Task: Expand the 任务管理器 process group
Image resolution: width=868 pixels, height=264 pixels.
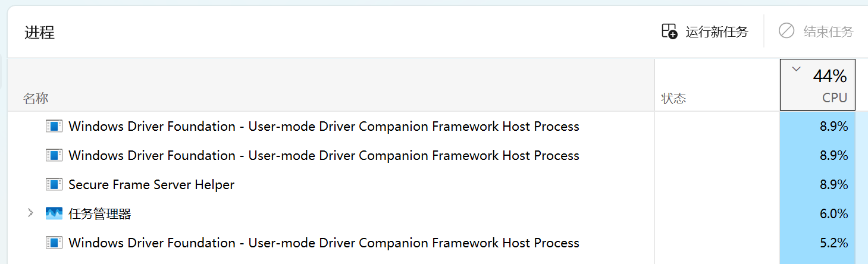Action: coord(30,213)
